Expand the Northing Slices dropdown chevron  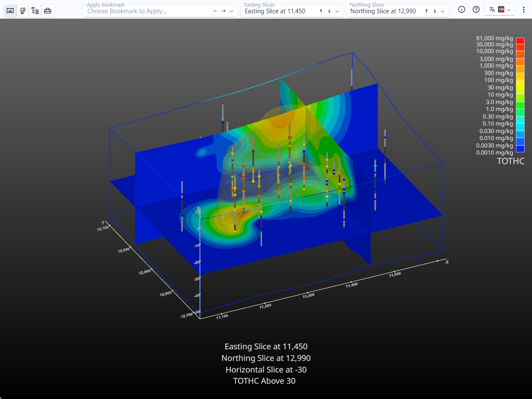coord(443,12)
